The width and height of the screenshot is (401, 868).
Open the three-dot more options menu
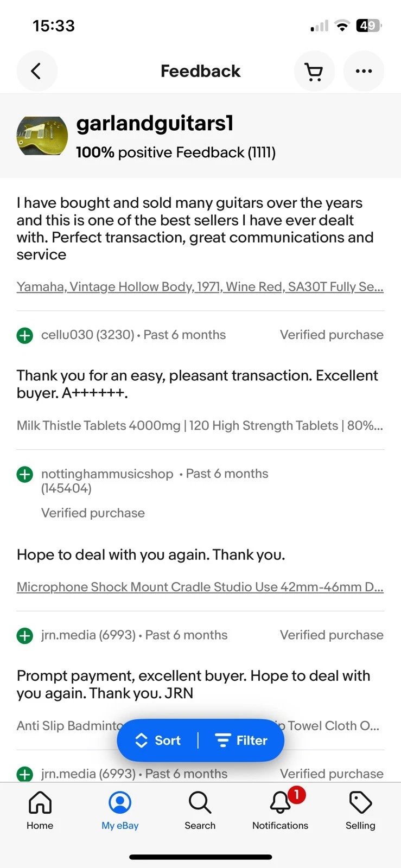(x=364, y=71)
